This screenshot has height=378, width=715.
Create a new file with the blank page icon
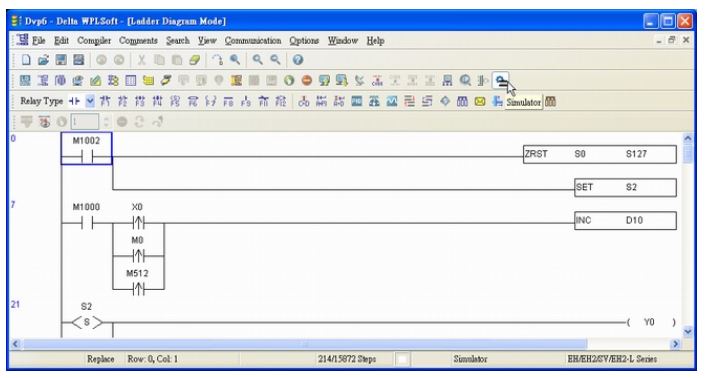[x=26, y=60]
